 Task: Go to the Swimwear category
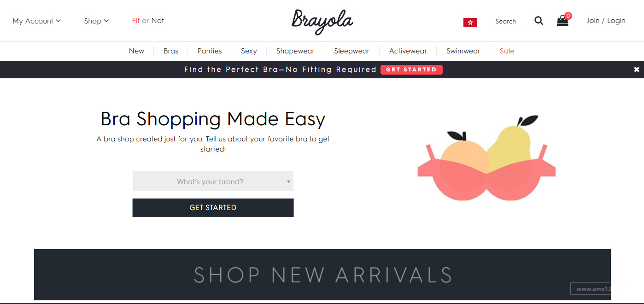(x=463, y=51)
